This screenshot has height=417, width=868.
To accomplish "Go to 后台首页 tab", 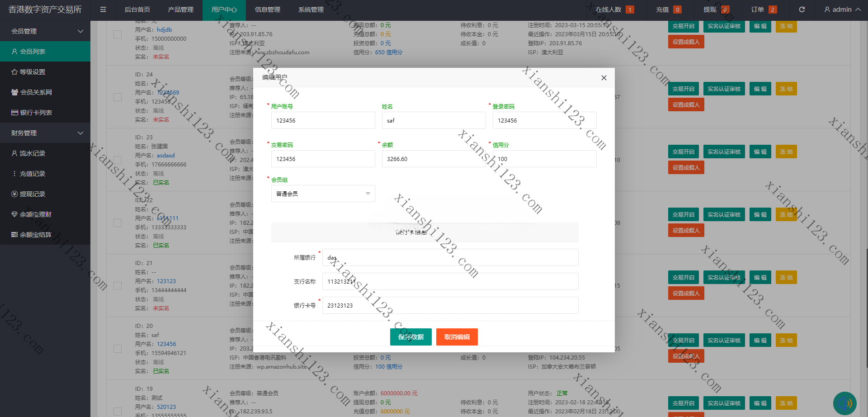I will 137,9.
